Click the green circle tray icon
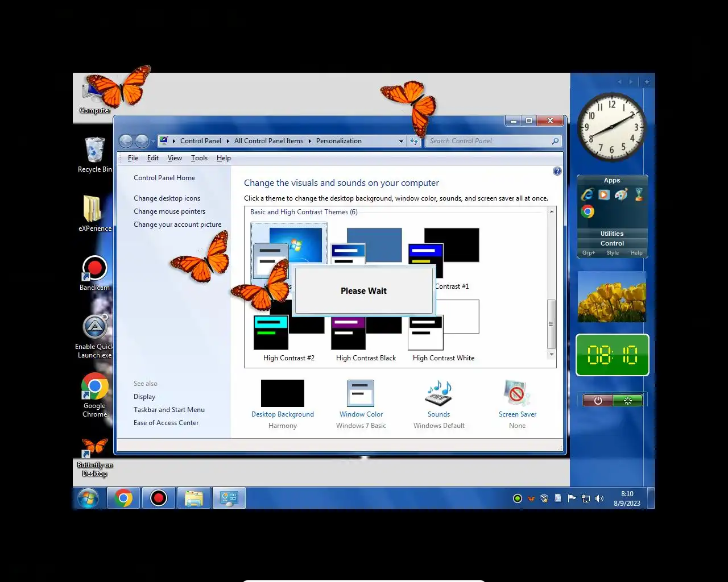Screen dimensions: 728x582 point(518,498)
